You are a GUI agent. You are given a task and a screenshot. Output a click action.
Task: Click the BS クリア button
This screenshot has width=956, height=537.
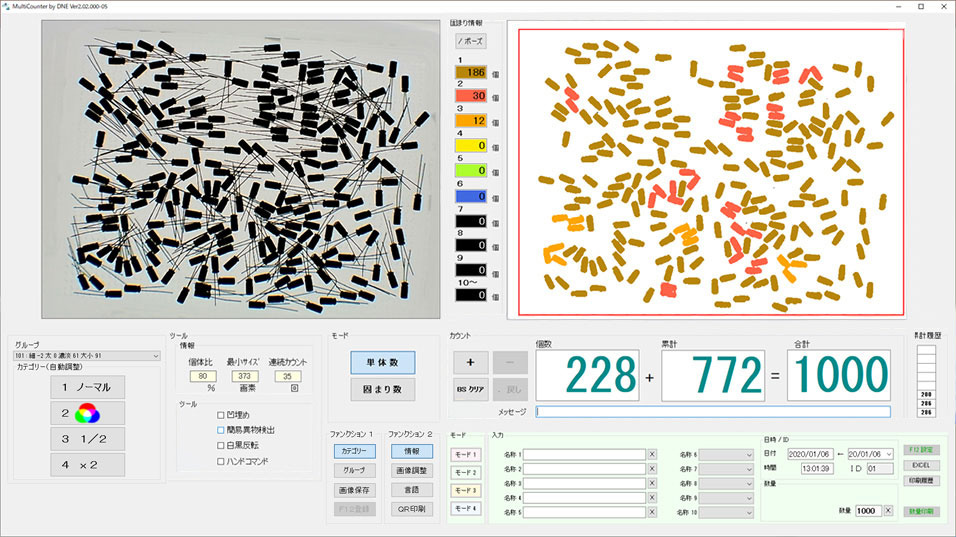(470, 389)
